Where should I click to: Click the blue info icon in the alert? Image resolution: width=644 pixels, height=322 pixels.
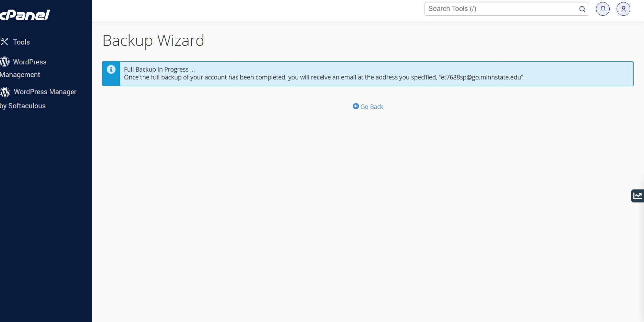point(111,70)
